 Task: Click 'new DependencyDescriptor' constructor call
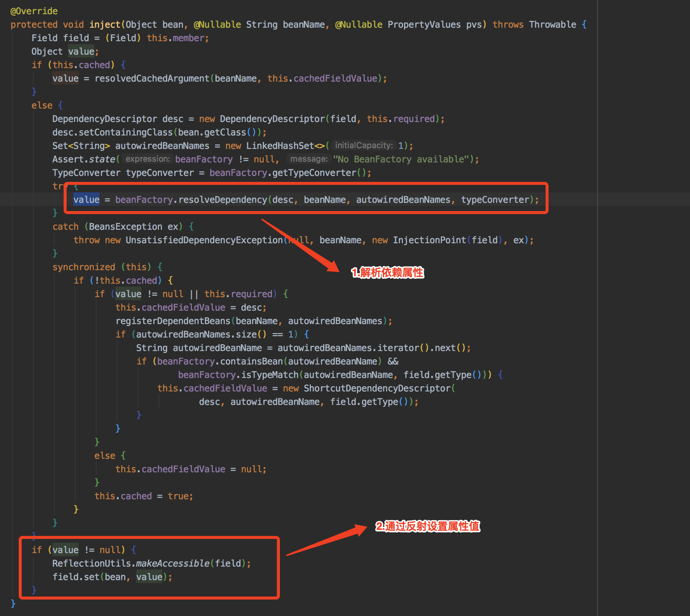click(x=262, y=119)
